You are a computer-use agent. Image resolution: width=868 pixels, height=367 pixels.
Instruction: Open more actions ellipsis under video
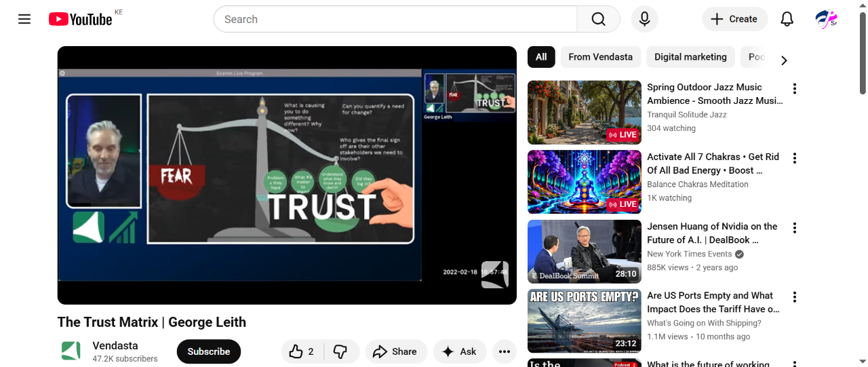pos(505,351)
